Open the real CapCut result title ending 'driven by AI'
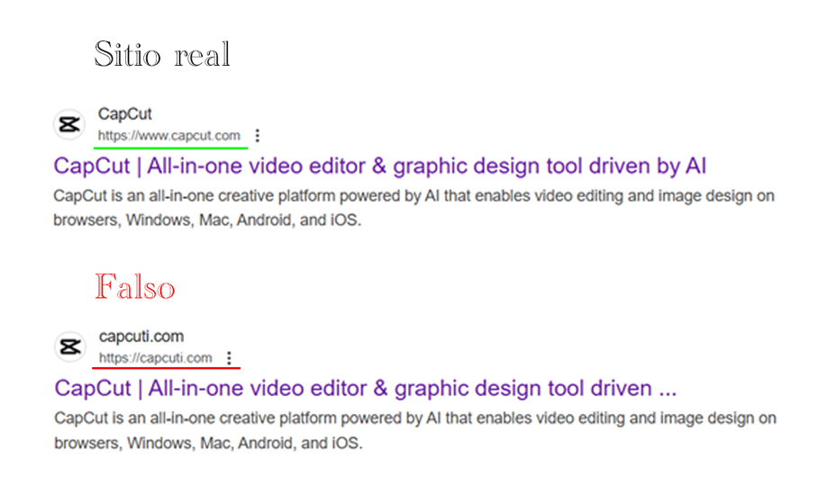 (x=379, y=166)
